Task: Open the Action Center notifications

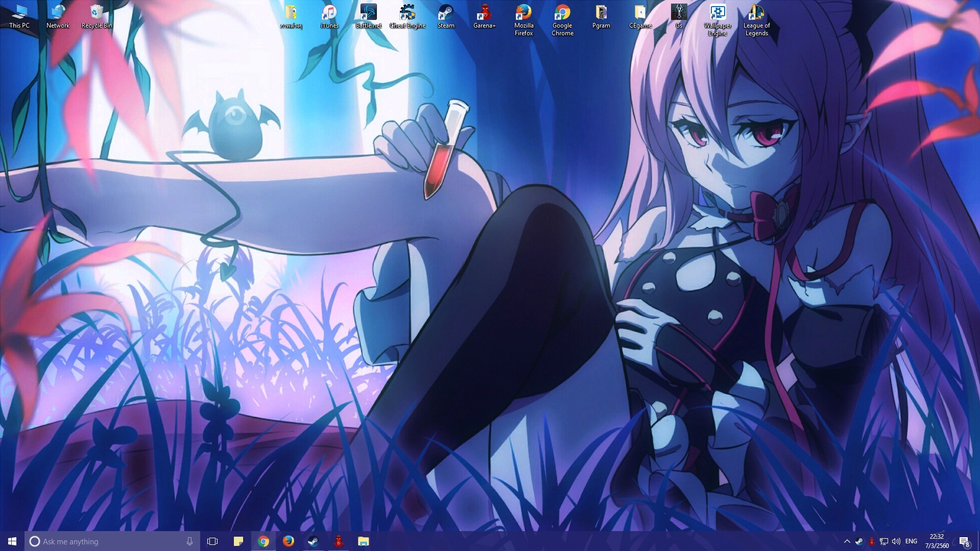Action: click(964, 541)
